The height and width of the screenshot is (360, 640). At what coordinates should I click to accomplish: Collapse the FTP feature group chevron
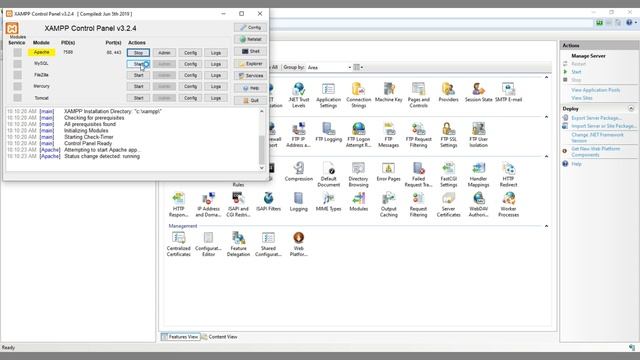point(546,117)
